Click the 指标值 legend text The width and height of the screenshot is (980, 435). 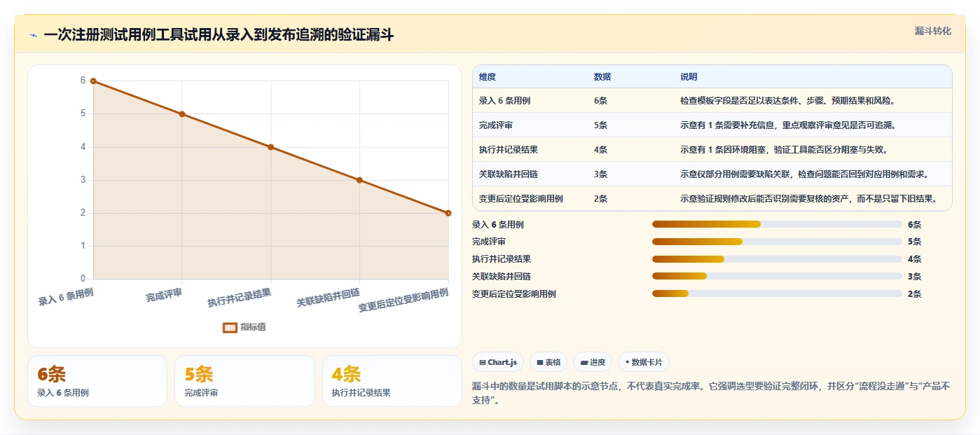[x=254, y=327]
